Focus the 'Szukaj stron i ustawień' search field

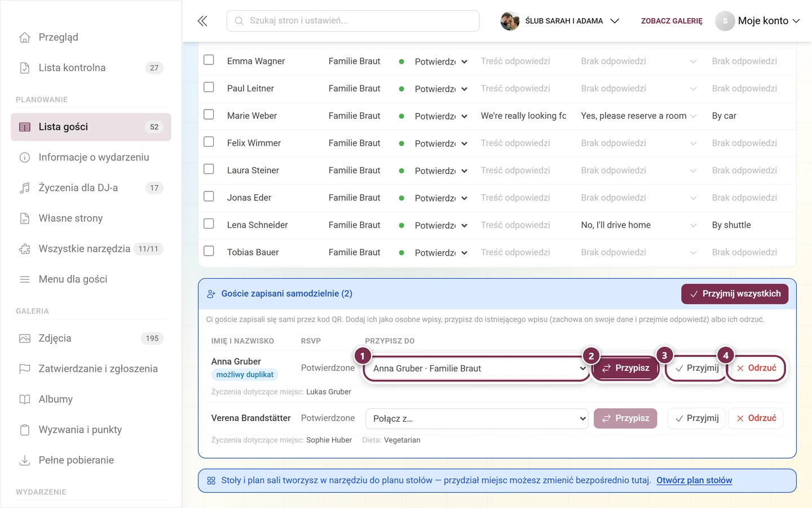[353, 21]
